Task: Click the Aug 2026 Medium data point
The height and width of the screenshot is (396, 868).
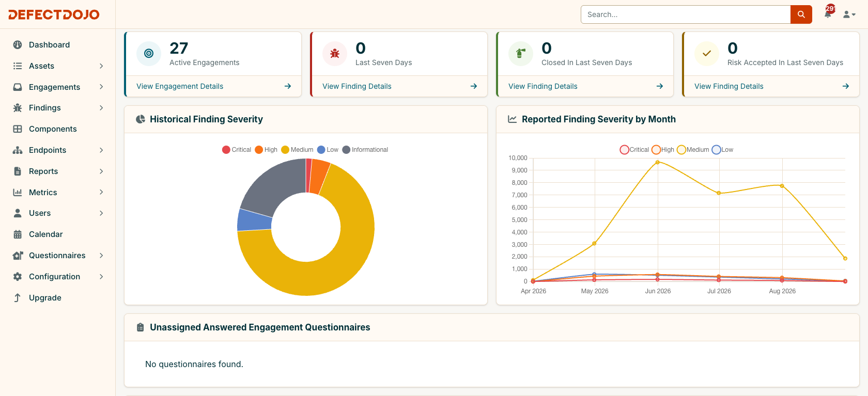Action: pyautogui.click(x=782, y=186)
